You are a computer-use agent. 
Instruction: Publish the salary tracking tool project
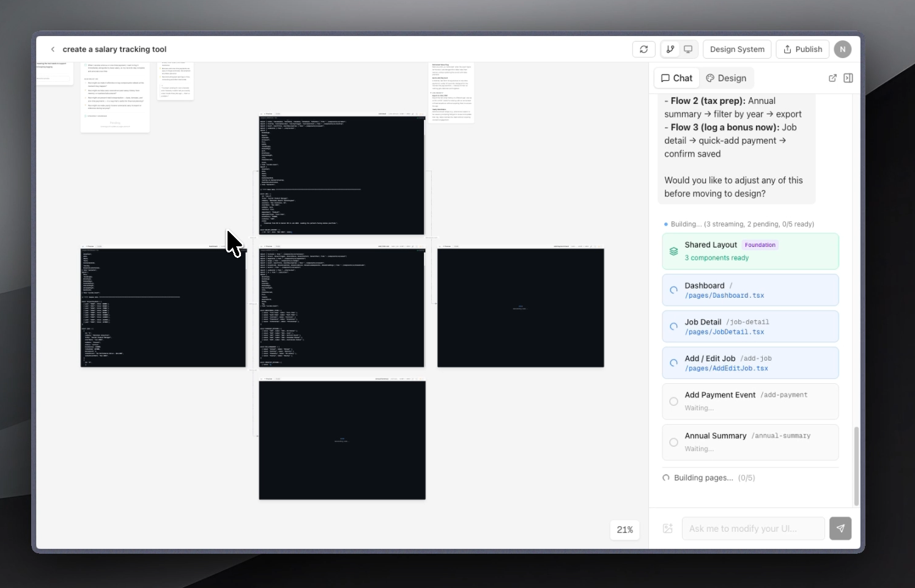coord(802,49)
